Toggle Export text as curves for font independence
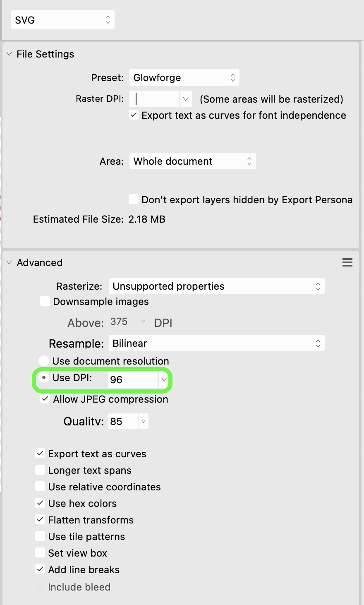This screenshot has width=364, height=605. [134, 115]
